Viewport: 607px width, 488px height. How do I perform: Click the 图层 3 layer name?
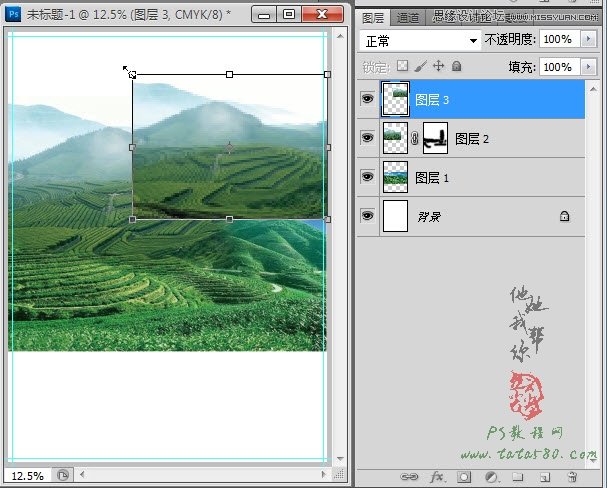coord(432,100)
